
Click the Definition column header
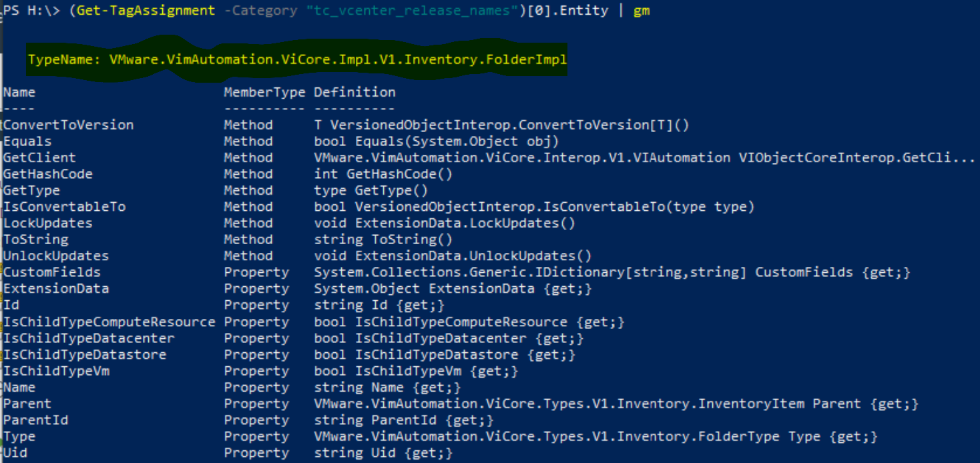[x=354, y=92]
